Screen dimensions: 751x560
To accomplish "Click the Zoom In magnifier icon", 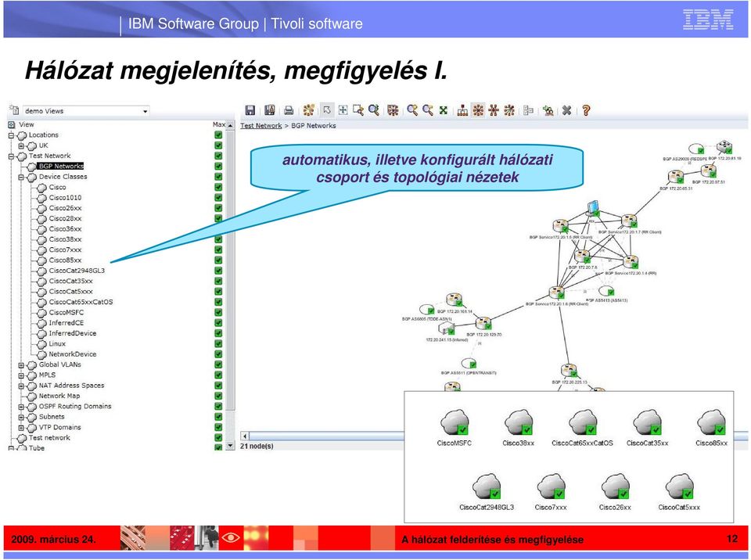I will [412, 110].
